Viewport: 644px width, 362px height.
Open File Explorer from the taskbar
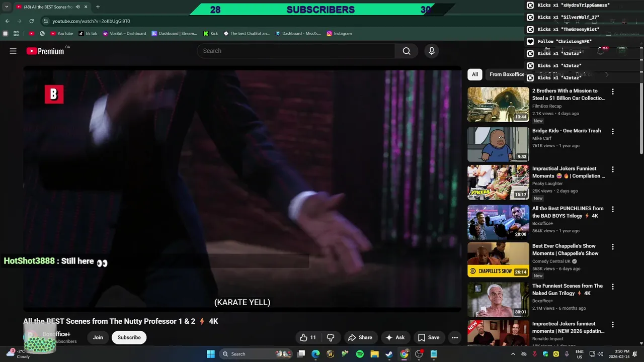[x=374, y=354]
